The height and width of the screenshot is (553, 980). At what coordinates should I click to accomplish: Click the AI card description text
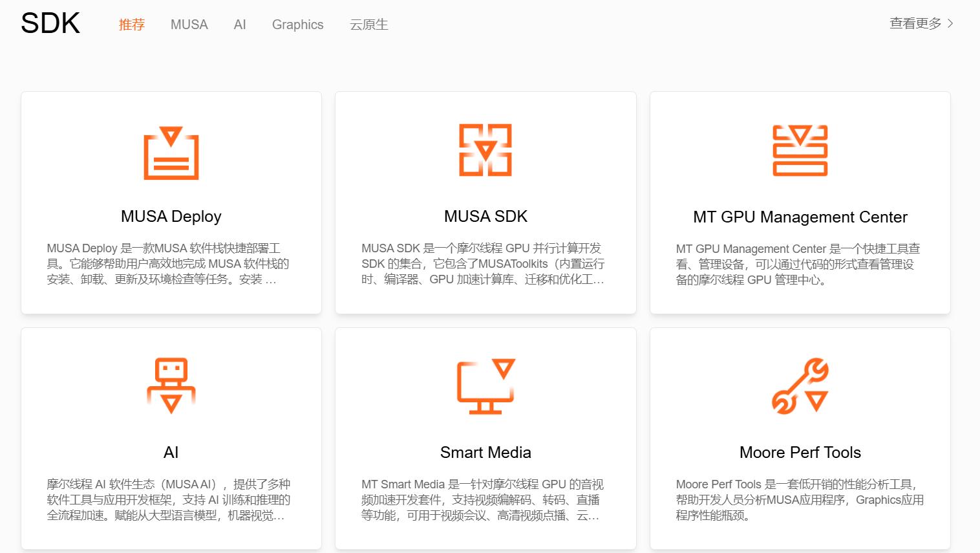point(169,500)
